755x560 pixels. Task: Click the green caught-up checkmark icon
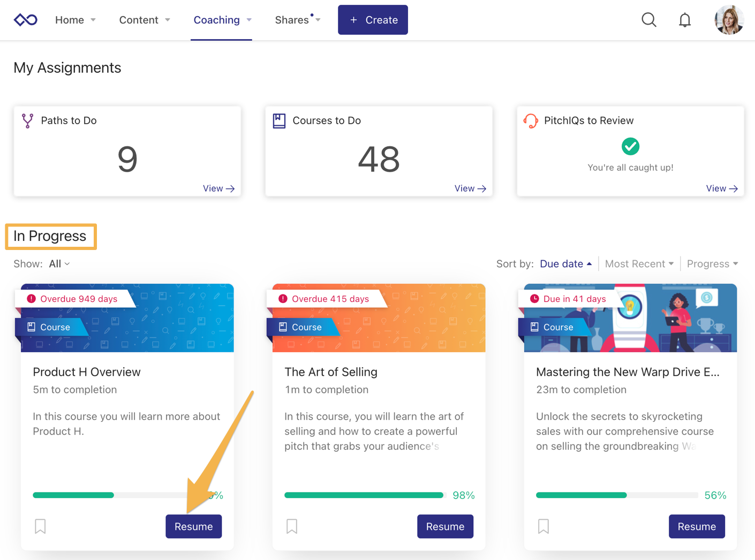pos(630,146)
